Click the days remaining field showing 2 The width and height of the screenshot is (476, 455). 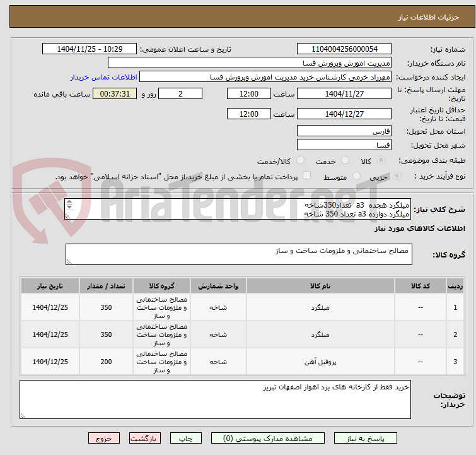tap(180, 93)
